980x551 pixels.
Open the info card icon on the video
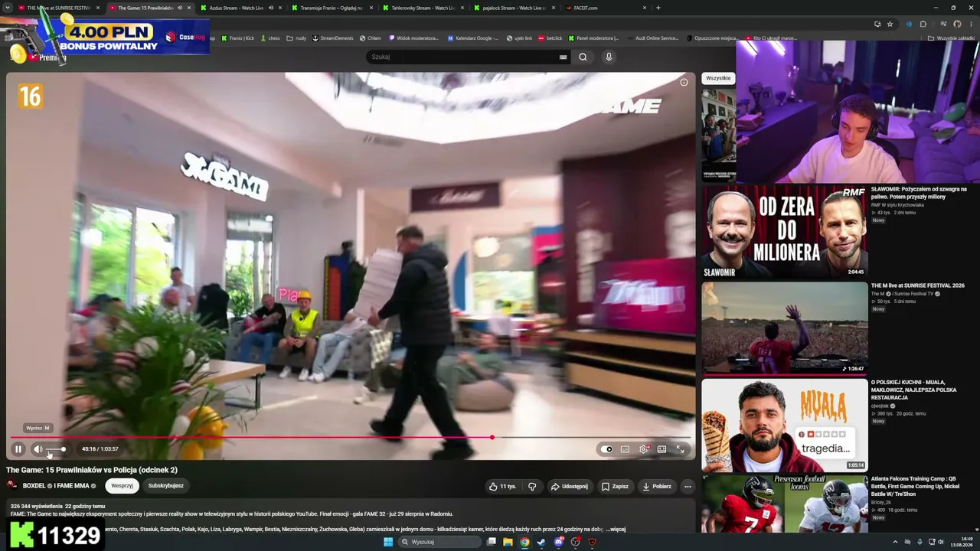click(x=684, y=82)
